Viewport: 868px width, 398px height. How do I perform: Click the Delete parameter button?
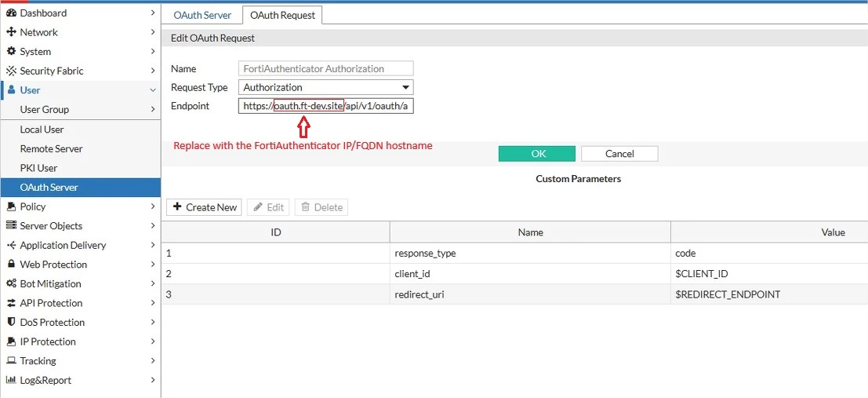[321, 207]
